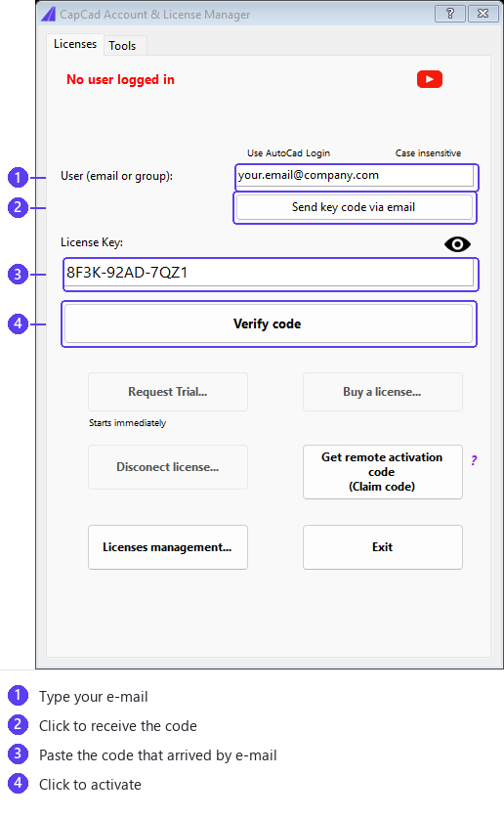
Task: Click the Disconect license button
Action: coord(168,467)
